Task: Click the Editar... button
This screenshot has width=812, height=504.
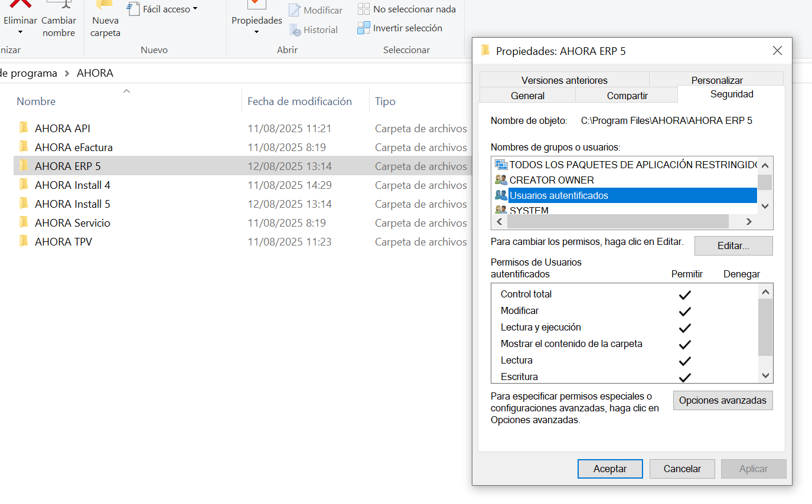Action: (733, 246)
